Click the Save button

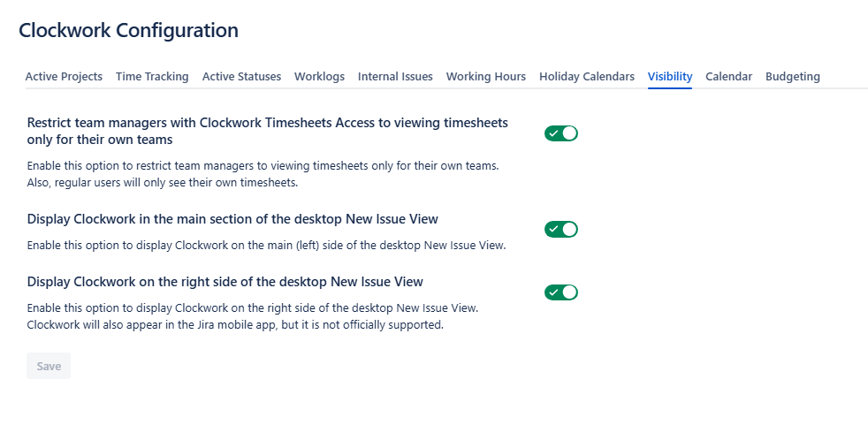click(x=49, y=366)
